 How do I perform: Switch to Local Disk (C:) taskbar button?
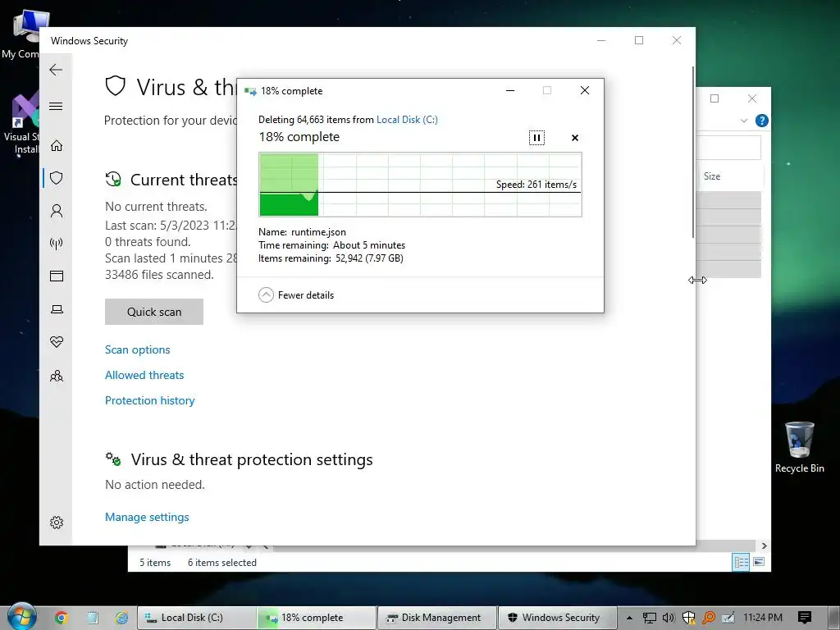point(197,618)
